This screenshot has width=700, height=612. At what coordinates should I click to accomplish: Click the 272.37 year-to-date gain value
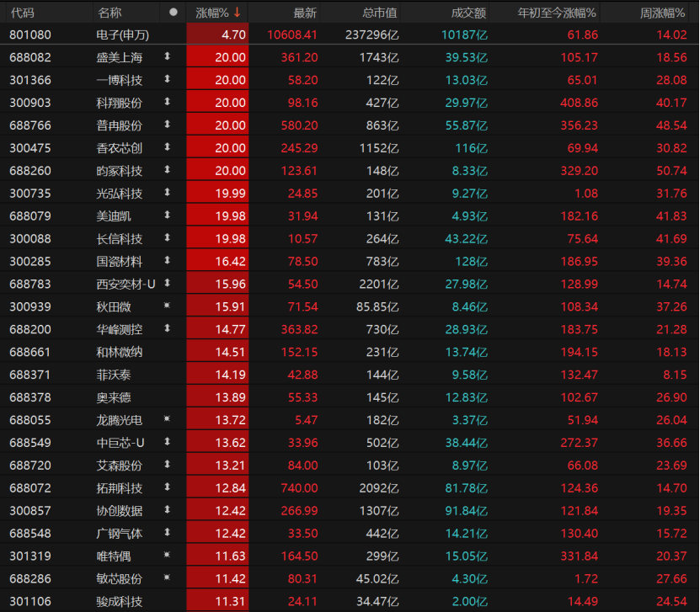pyautogui.click(x=579, y=443)
